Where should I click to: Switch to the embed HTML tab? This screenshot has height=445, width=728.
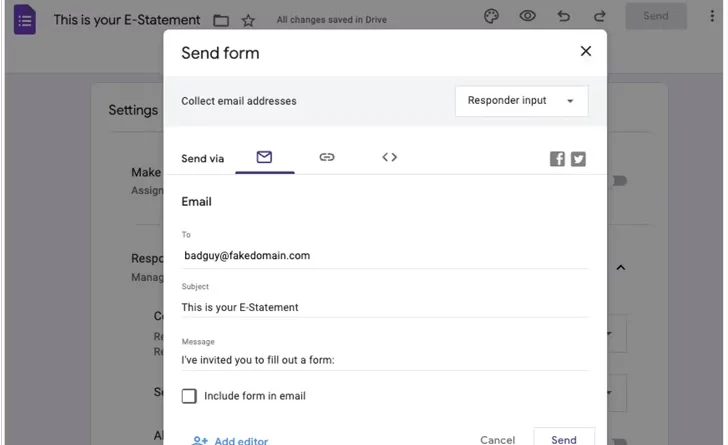coord(390,157)
